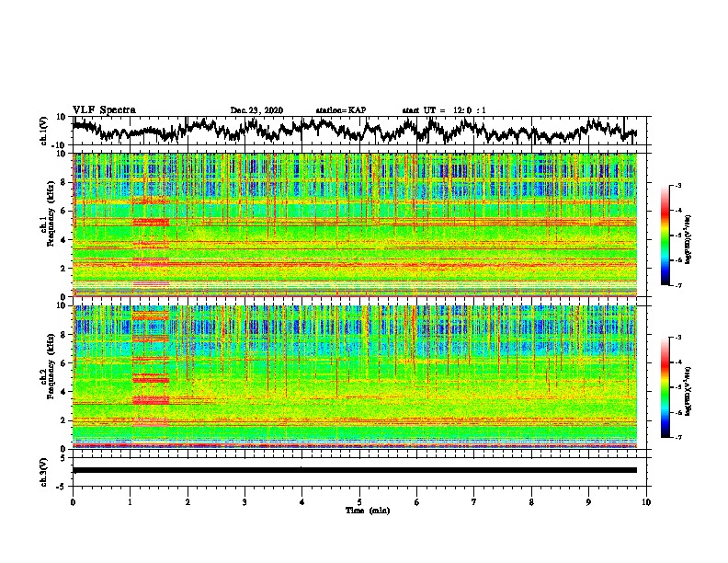This screenshot has height=563, width=728.
Task: Click the time axis tick label "6"
Action: click(x=417, y=502)
